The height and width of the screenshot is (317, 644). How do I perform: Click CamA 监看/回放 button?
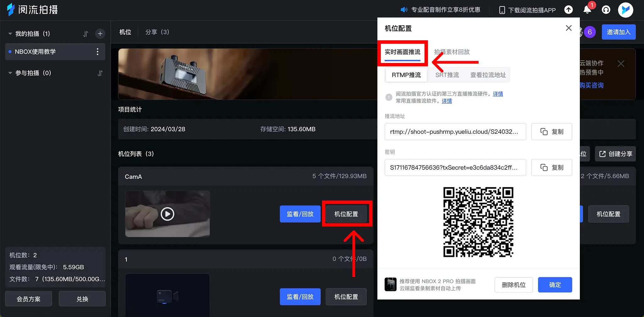pyautogui.click(x=300, y=214)
